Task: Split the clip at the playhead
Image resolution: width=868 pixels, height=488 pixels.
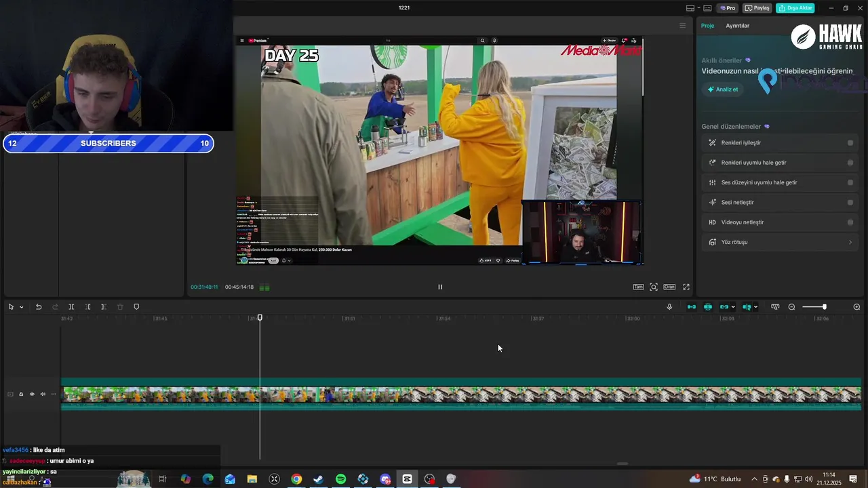Action: 71,307
